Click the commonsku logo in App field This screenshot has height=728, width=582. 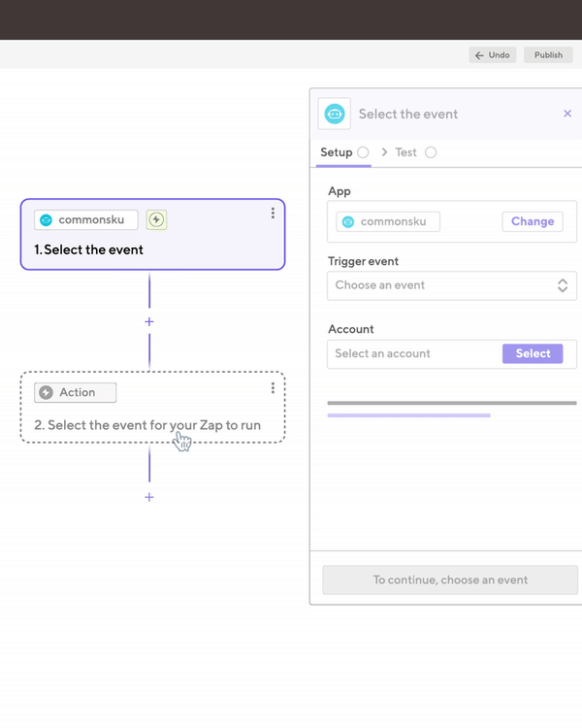[x=348, y=221]
